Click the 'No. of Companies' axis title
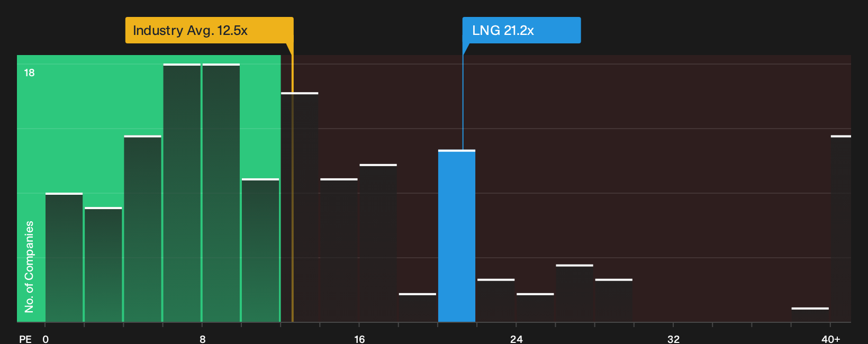This screenshot has width=868, height=344. click(29, 266)
